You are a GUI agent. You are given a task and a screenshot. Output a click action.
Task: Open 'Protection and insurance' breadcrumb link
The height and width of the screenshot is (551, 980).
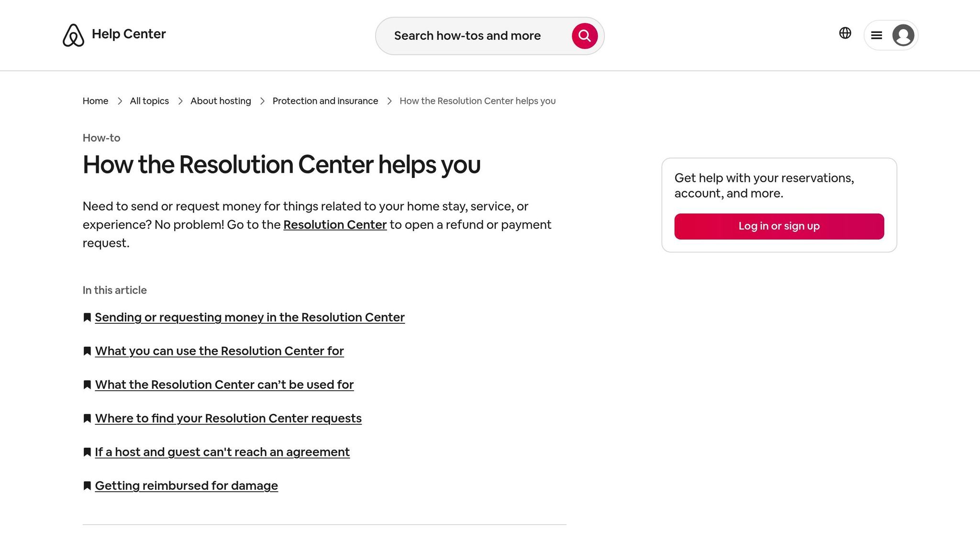pos(325,101)
